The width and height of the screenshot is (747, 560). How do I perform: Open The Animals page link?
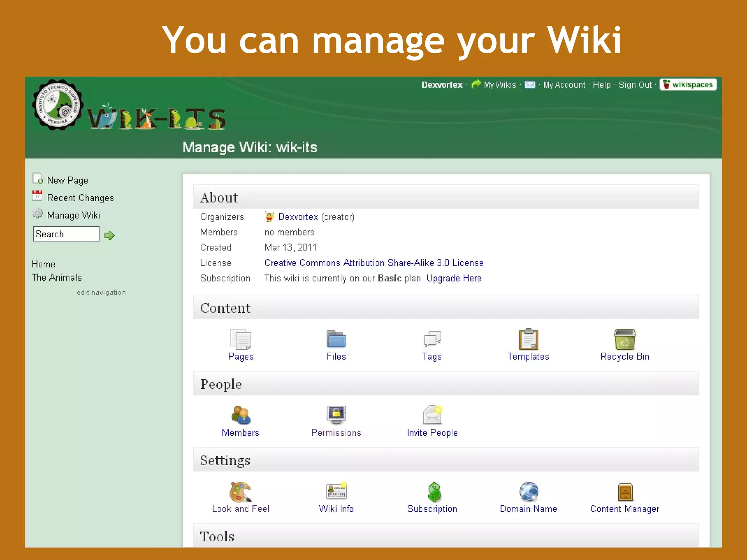(x=57, y=277)
